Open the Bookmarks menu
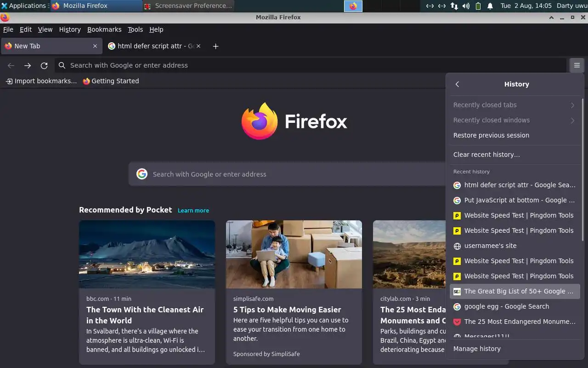 (x=104, y=29)
